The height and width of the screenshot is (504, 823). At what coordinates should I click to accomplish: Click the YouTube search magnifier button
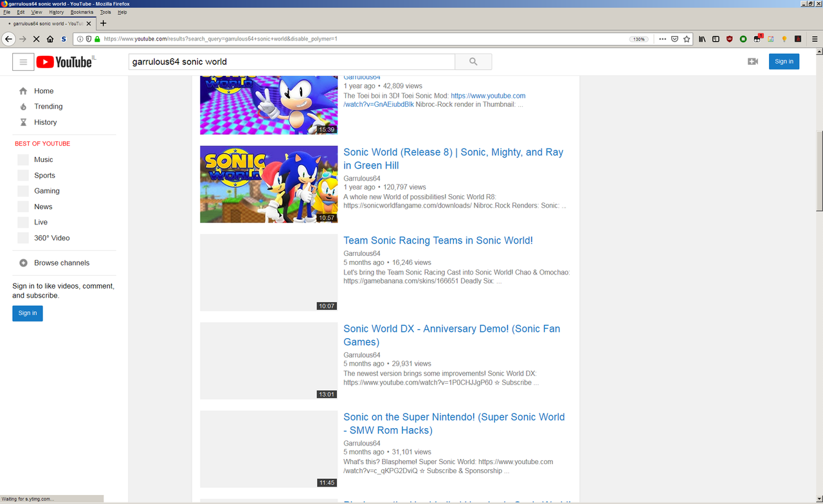point(473,62)
